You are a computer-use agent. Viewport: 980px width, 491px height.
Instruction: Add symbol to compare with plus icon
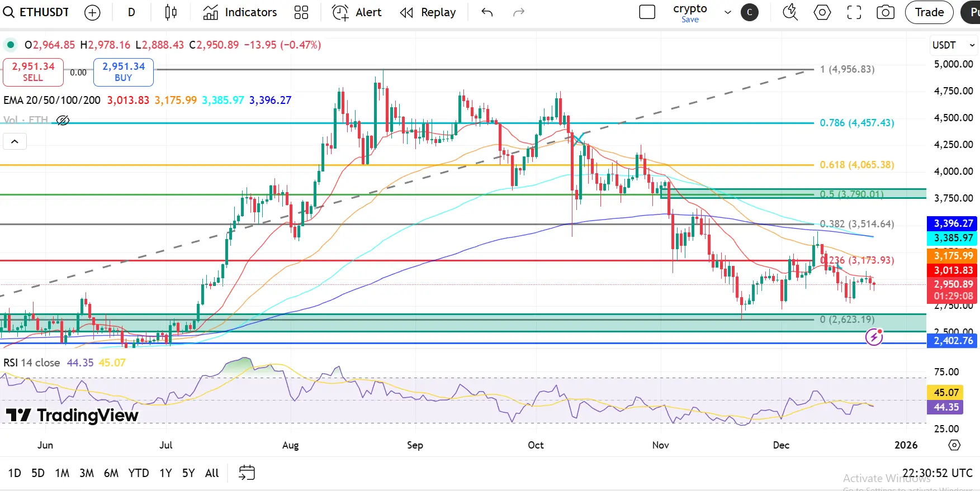(x=92, y=12)
